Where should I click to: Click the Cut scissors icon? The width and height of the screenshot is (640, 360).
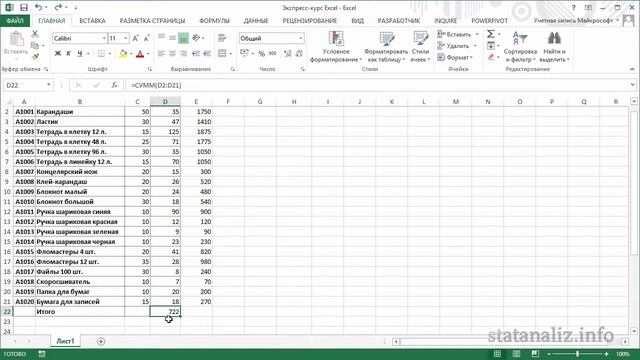click(35, 34)
